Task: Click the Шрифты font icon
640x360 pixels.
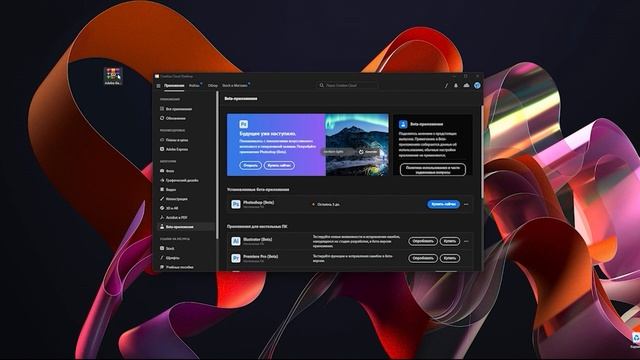Action: tap(162, 258)
